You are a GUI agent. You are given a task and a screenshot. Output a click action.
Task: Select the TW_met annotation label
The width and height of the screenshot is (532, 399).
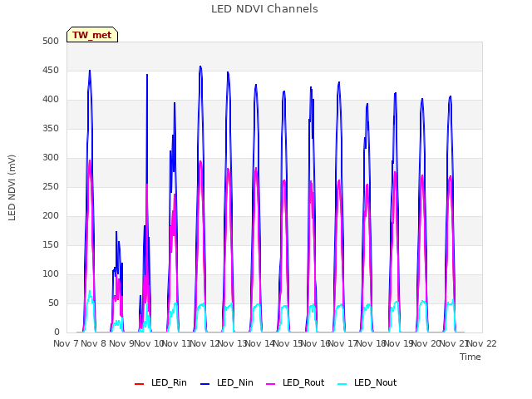coord(92,35)
